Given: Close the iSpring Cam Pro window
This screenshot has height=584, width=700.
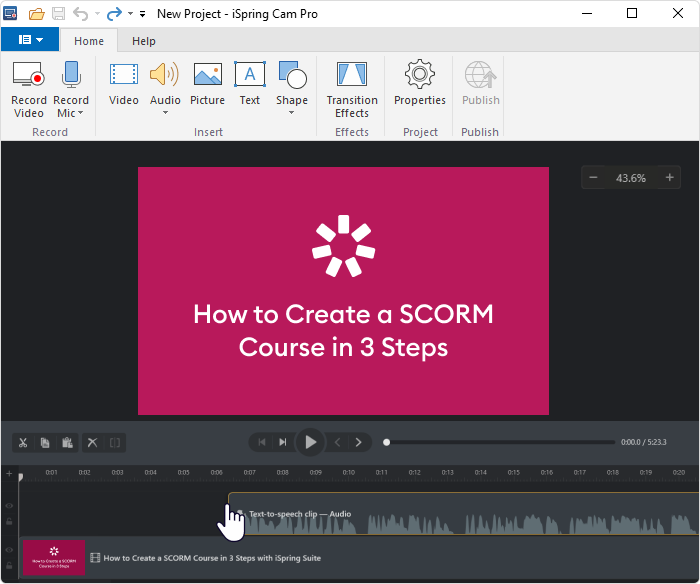Looking at the screenshot, I should point(678,13).
